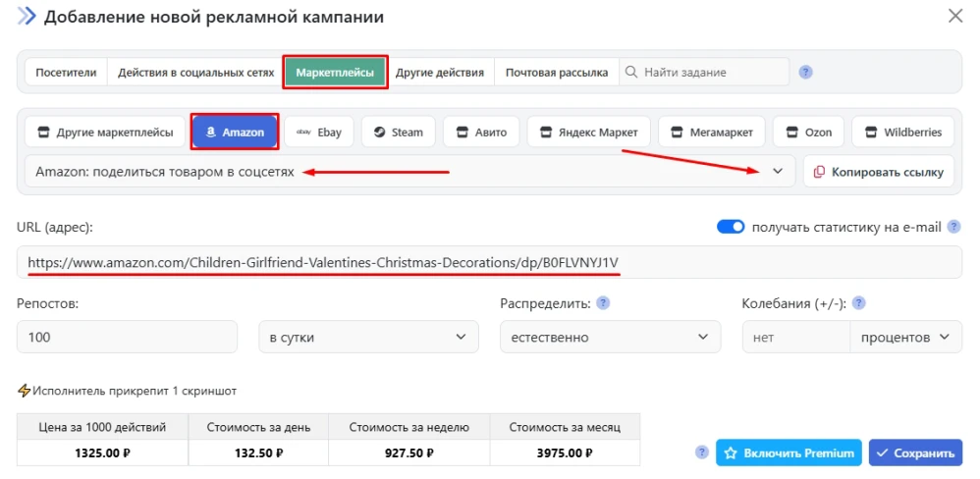Screen dimensions: 980x479
Task: Click price cell 1325.00 ₽
Action: [102, 453]
